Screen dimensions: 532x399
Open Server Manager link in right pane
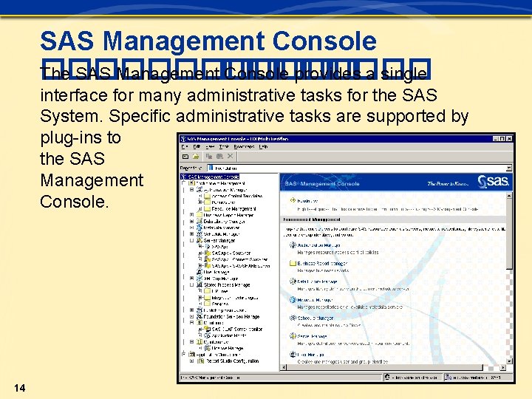click(x=313, y=336)
